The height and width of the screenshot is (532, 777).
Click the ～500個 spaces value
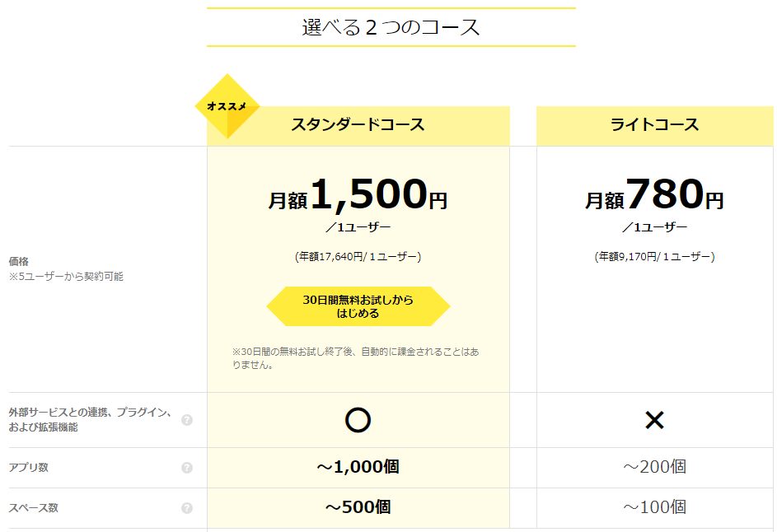coord(358,507)
